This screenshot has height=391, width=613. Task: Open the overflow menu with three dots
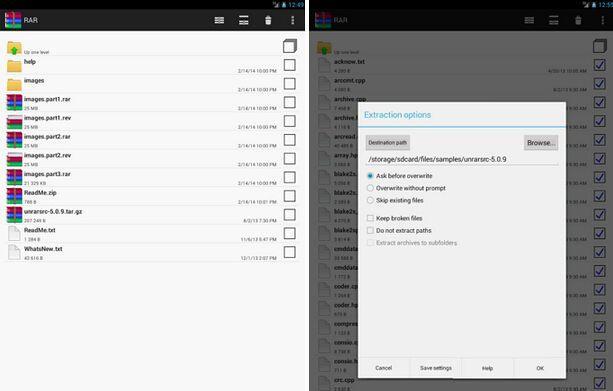(x=292, y=20)
